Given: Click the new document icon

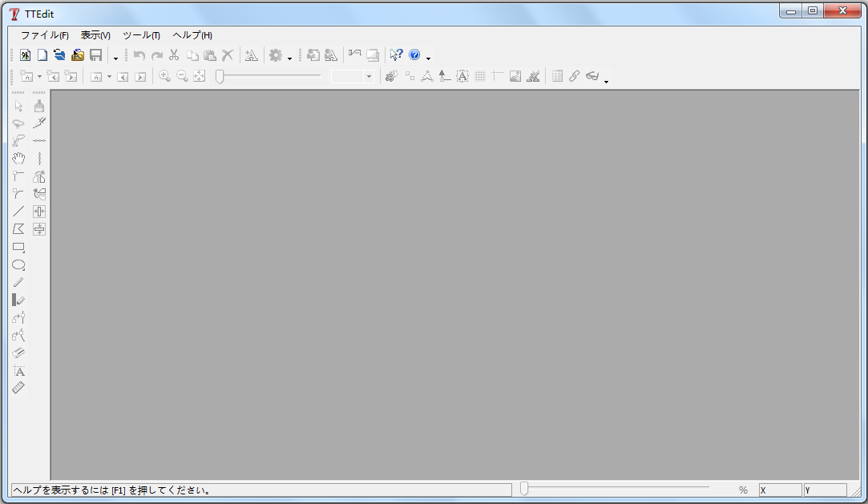Looking at the screenshot, I should (42, 55).
